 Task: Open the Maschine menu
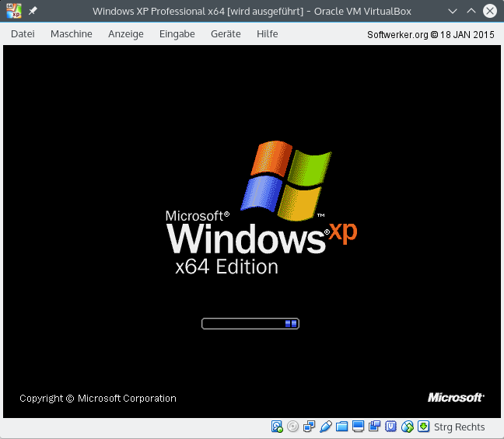72,34
